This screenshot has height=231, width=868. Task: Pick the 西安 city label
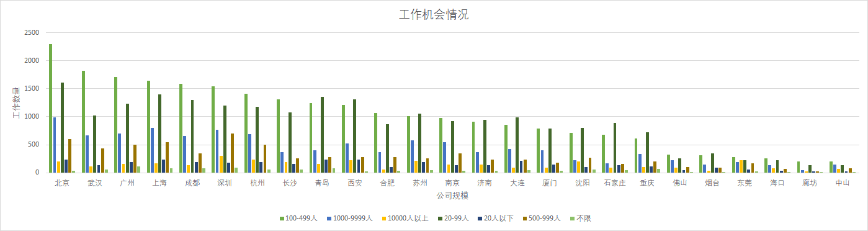coord(354,183)
